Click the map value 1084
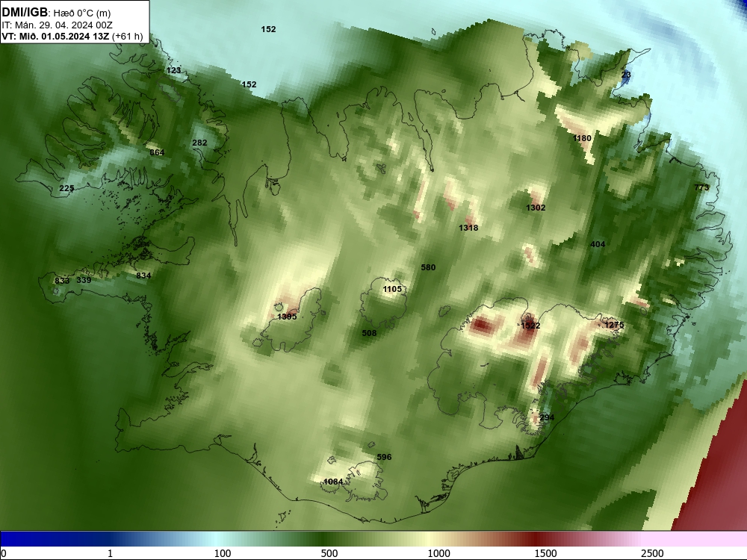The image size is (747, 560). click(x=333, y=482)
